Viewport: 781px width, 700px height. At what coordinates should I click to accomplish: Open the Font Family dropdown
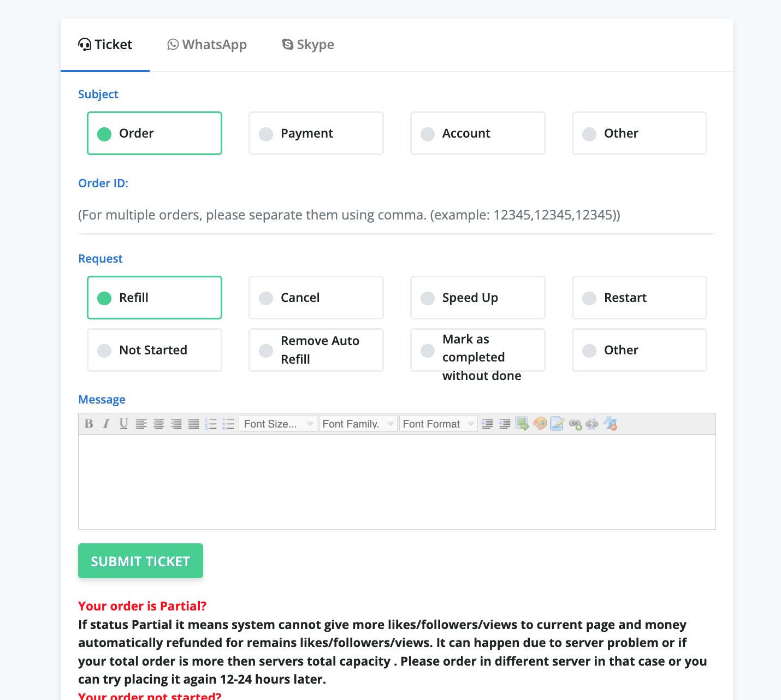[x=358, y=424]
